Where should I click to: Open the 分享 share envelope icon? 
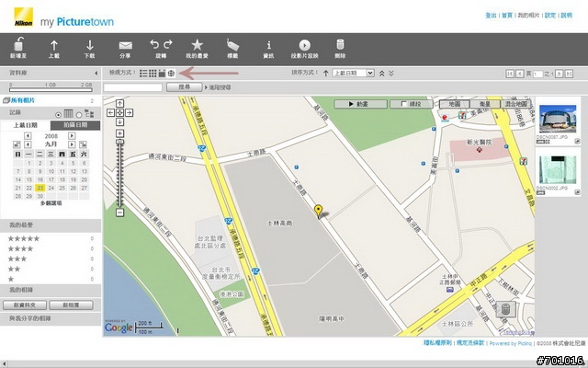125,45
